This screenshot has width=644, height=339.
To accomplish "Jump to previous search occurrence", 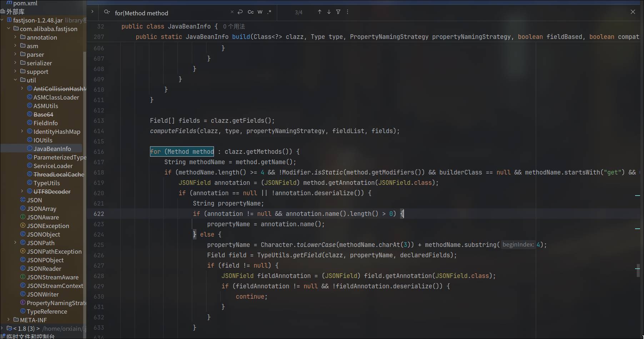I will point(319,12).
